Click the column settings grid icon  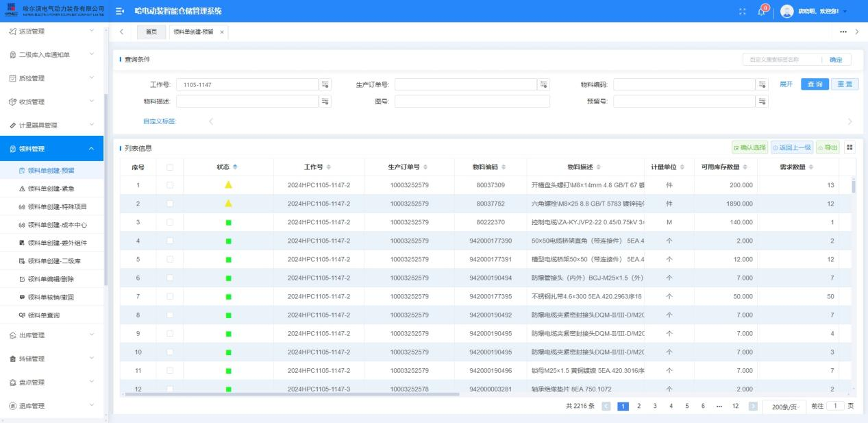(850, 147)
